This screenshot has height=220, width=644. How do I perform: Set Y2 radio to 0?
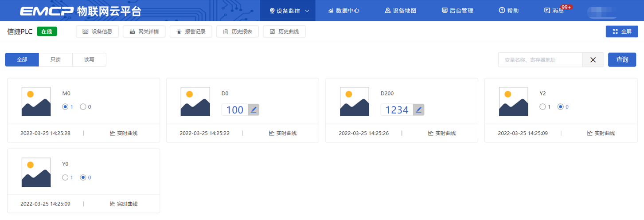[560, 107]
